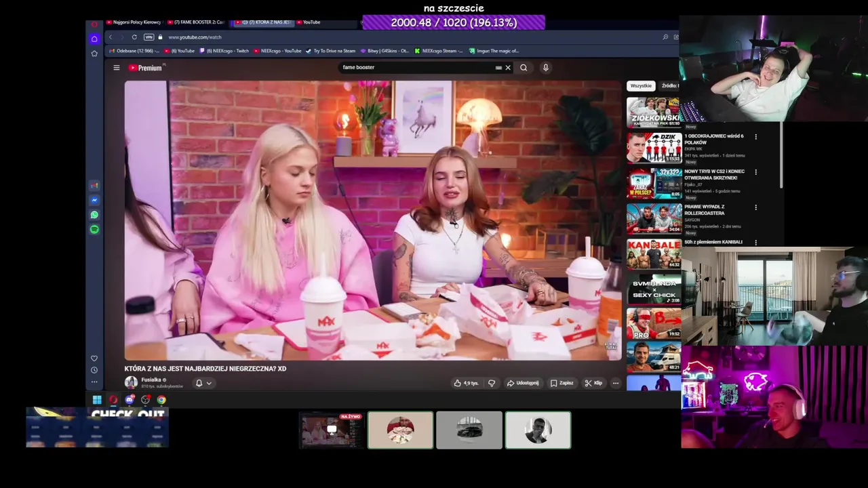This screenshot has height=488, width=868.
Task: Open the YouTube hamburger guide menu
Action: (117, 68)
